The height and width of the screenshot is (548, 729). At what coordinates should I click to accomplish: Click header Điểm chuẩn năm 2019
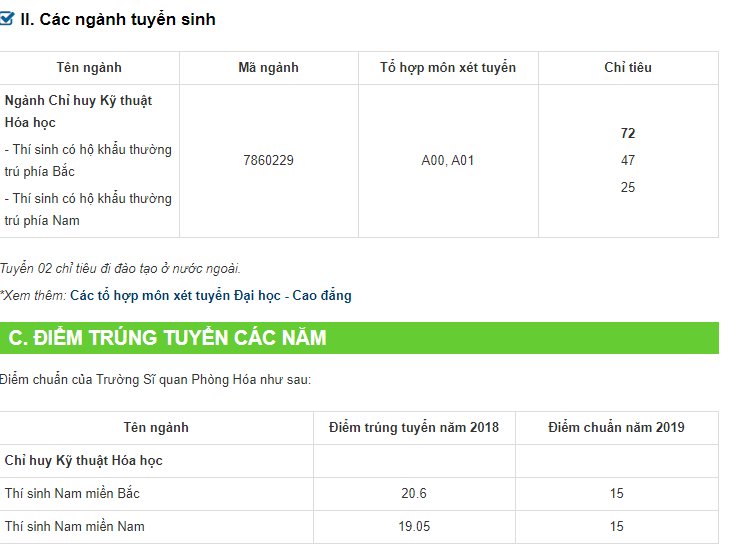coord(616,428)
